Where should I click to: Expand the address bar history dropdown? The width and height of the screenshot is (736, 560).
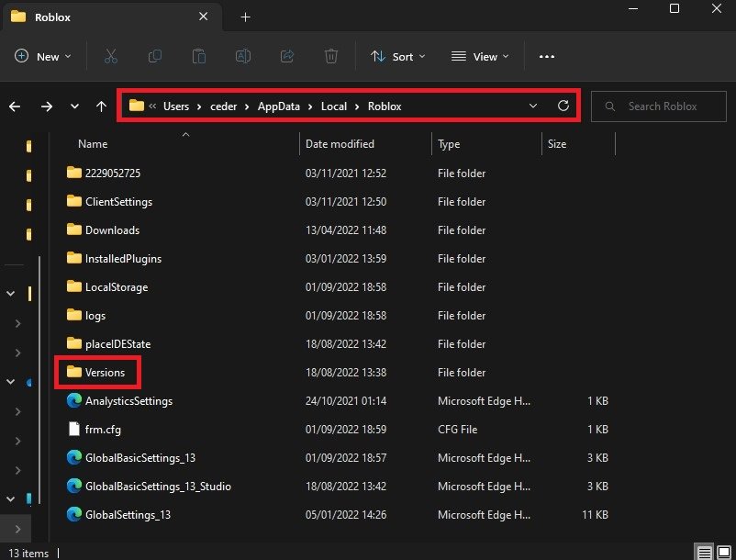pyautogui.click(x=534, y=106)
